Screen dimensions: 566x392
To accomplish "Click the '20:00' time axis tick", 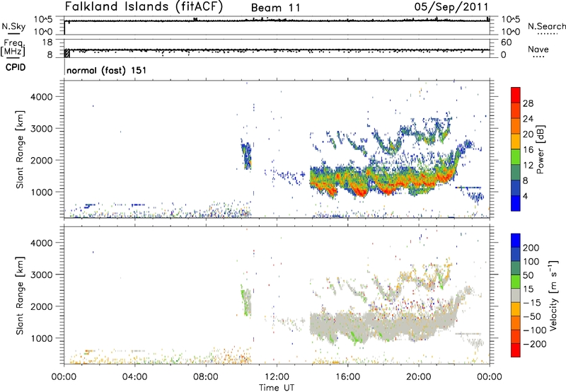I will click(x=419, y=377).
